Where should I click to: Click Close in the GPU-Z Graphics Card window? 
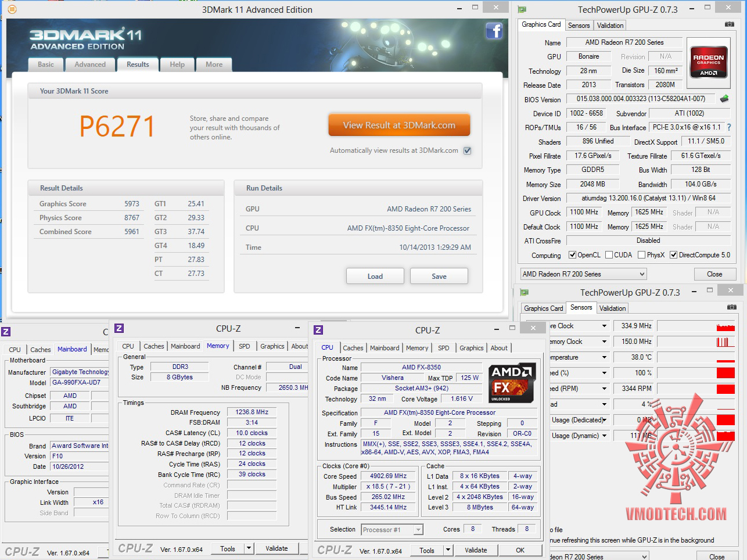click(714, 274)
